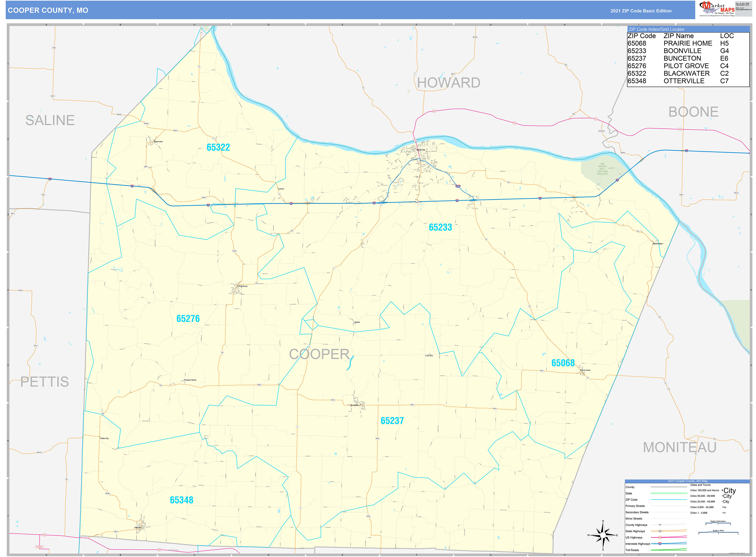Click the blue 65068 ZIP label on the map
This screenshot has height=557, width=756.
(x=563, y=363)
